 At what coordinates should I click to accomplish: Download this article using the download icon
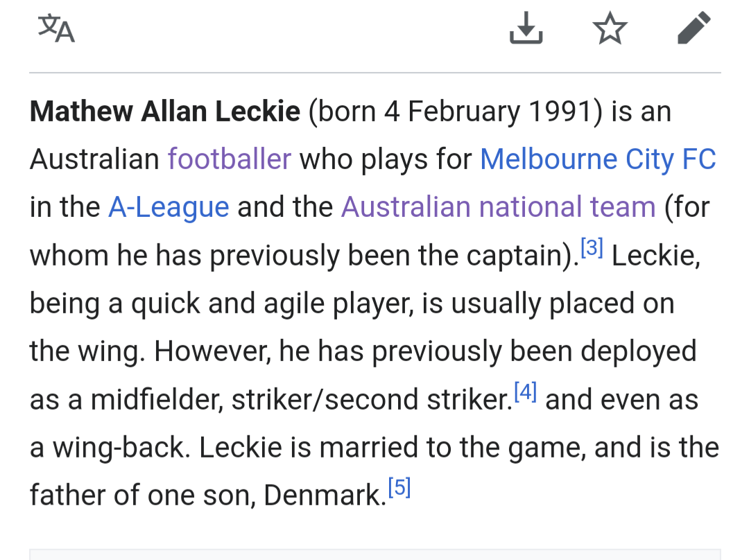(x=526, y=28)
